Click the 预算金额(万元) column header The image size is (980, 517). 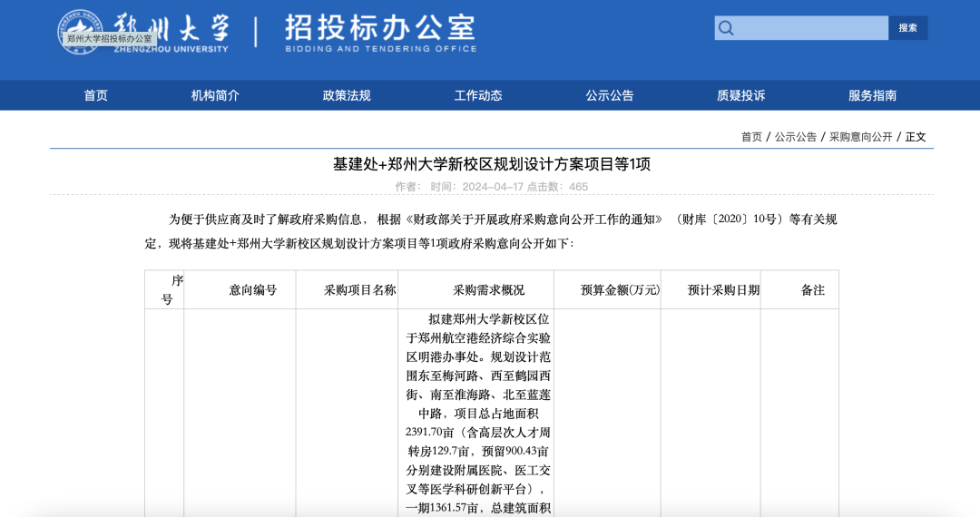tap(620, 290)
